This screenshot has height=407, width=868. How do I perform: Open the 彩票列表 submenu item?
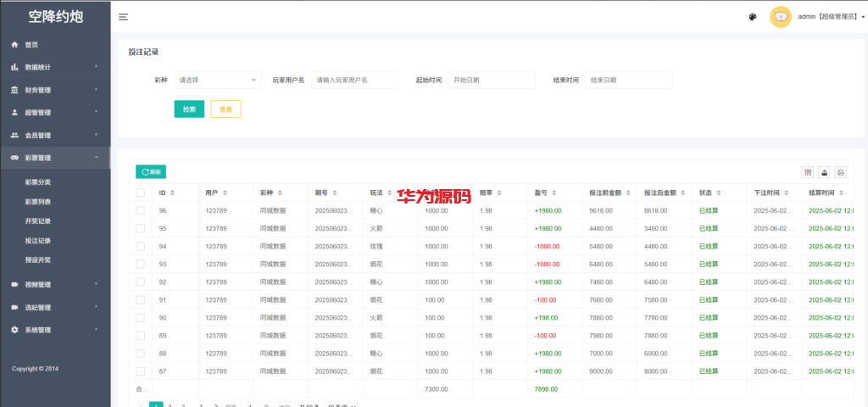(38, 202)
